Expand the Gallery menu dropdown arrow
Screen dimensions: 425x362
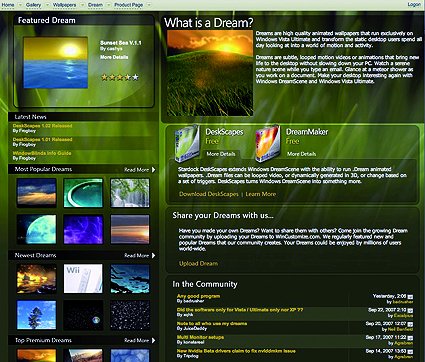pos(47,5)
